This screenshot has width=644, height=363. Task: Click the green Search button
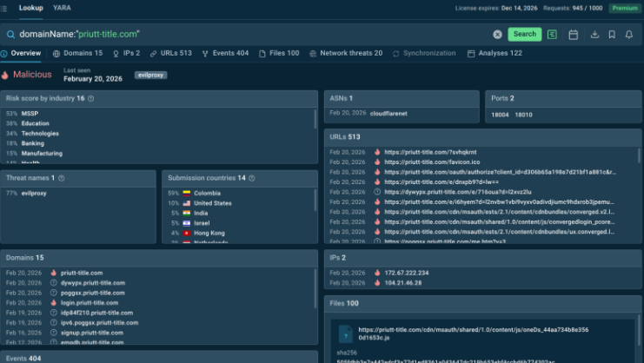pos(524,35)
